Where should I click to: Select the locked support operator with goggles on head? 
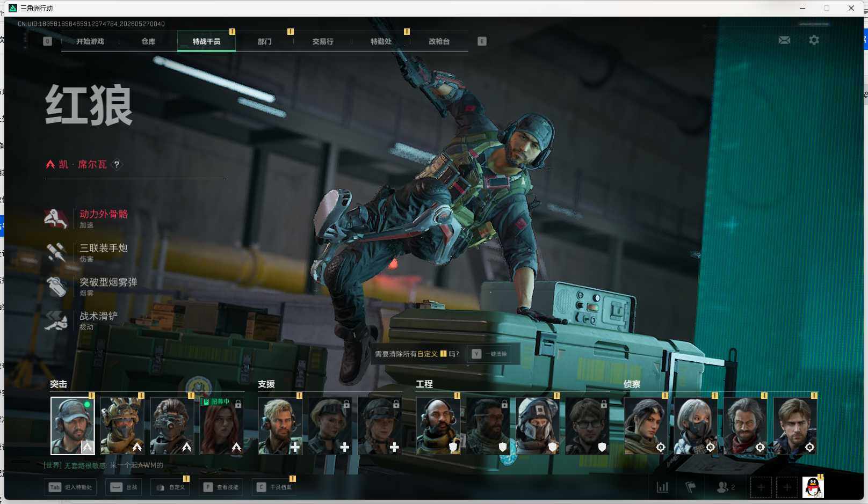coord(330,426)
